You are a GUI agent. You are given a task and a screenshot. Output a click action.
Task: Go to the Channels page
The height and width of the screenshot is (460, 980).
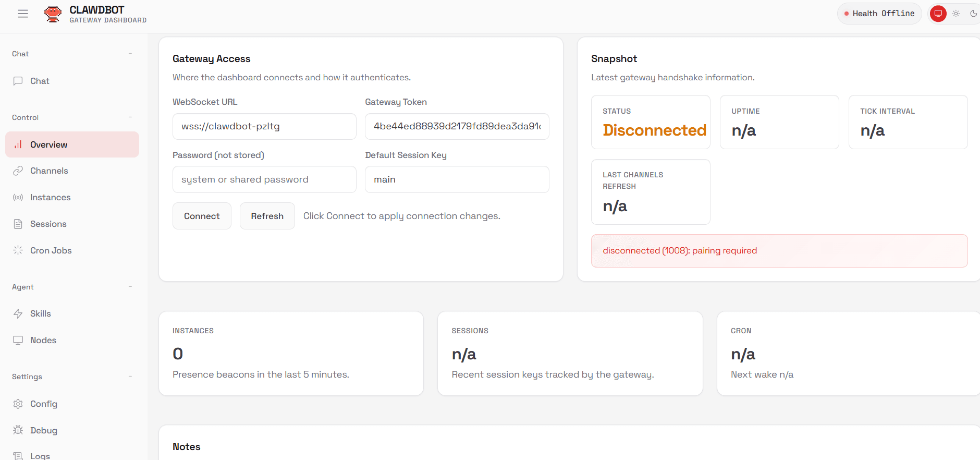click(x=72, y=171)
